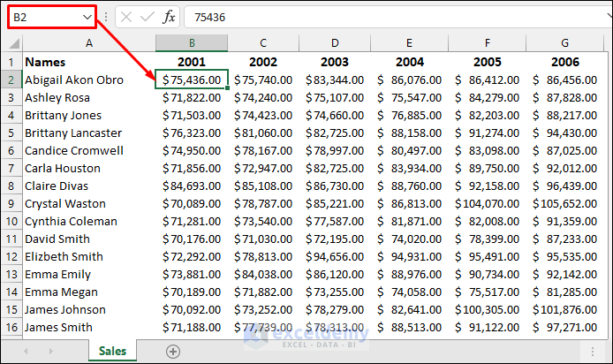Click the 2004 header cell
The width and height of the screenshot is (613, 364).
[x=409, y=62]
